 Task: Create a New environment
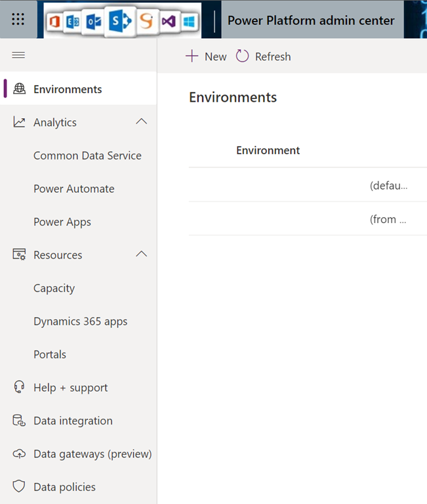[206, 56]
